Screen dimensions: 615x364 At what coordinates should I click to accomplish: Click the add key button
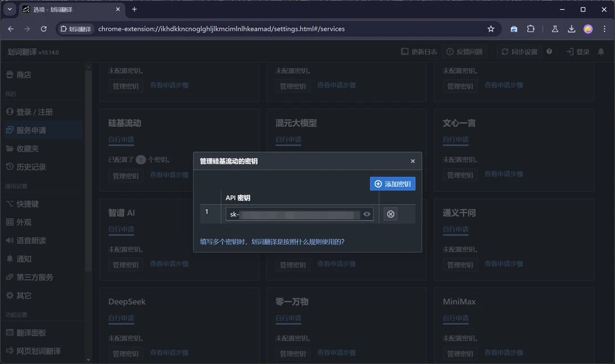[392, 184]
